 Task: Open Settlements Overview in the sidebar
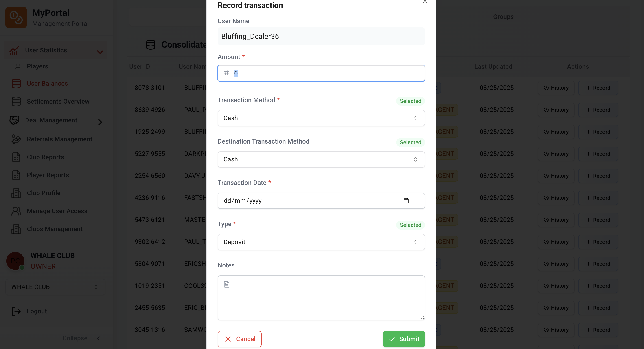(58, 102)
